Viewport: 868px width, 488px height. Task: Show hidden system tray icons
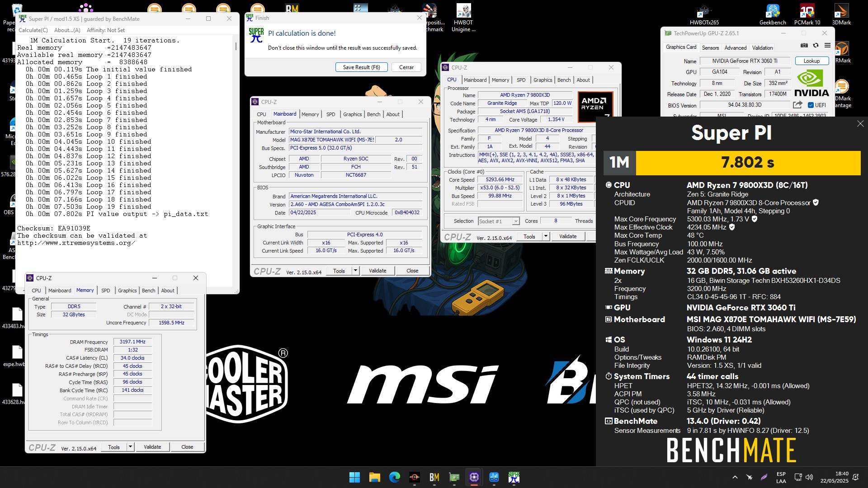735,477
